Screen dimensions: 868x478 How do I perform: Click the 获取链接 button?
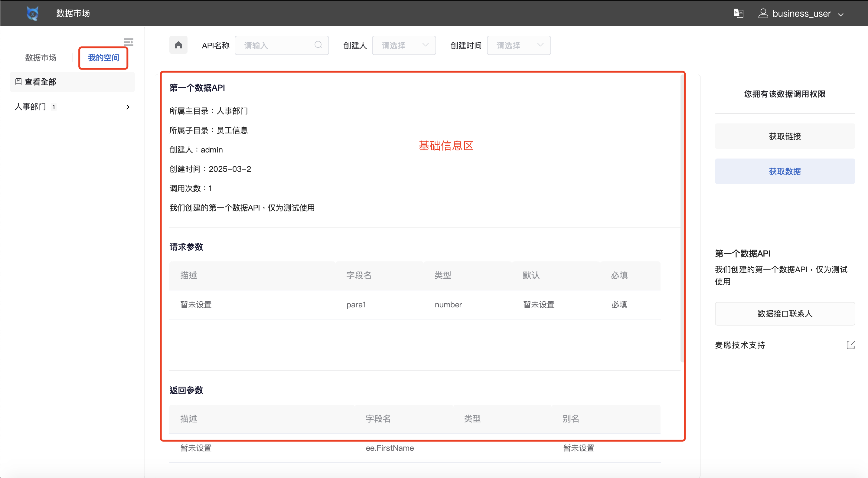point(785,136)
